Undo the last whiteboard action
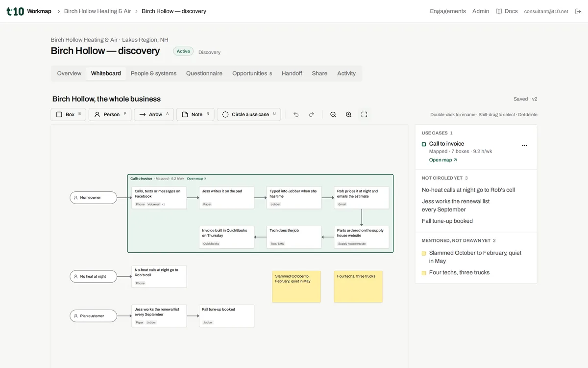 coord(296,114)
